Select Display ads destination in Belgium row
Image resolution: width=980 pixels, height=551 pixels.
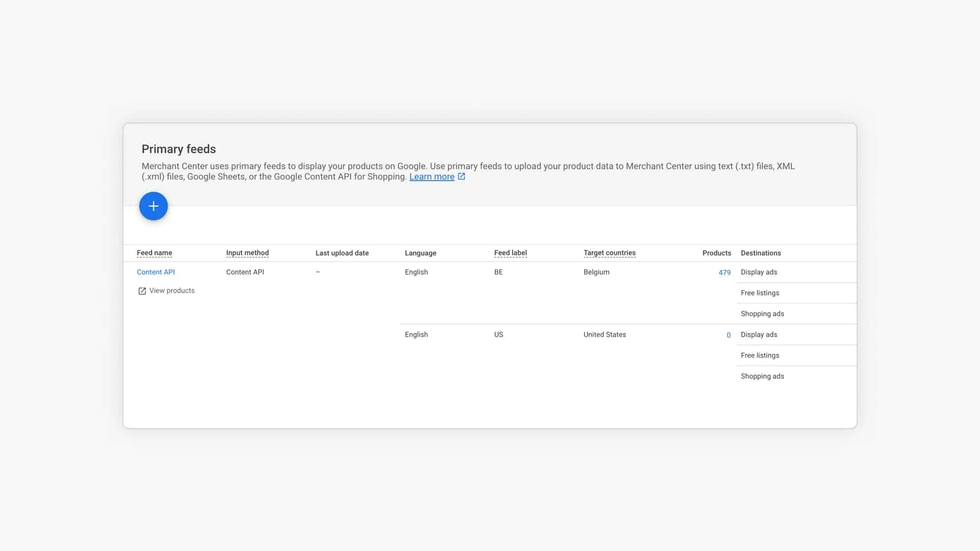(x=758, y=272)
